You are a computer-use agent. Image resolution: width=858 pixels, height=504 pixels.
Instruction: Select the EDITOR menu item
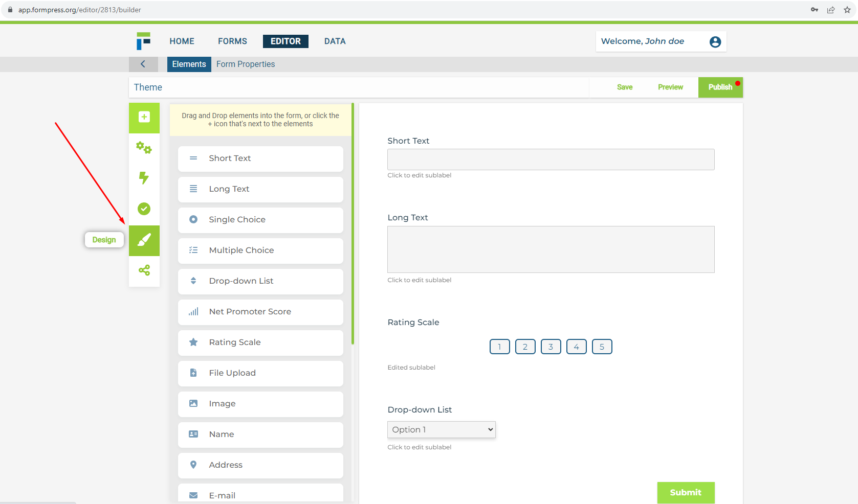click(285, 41)
